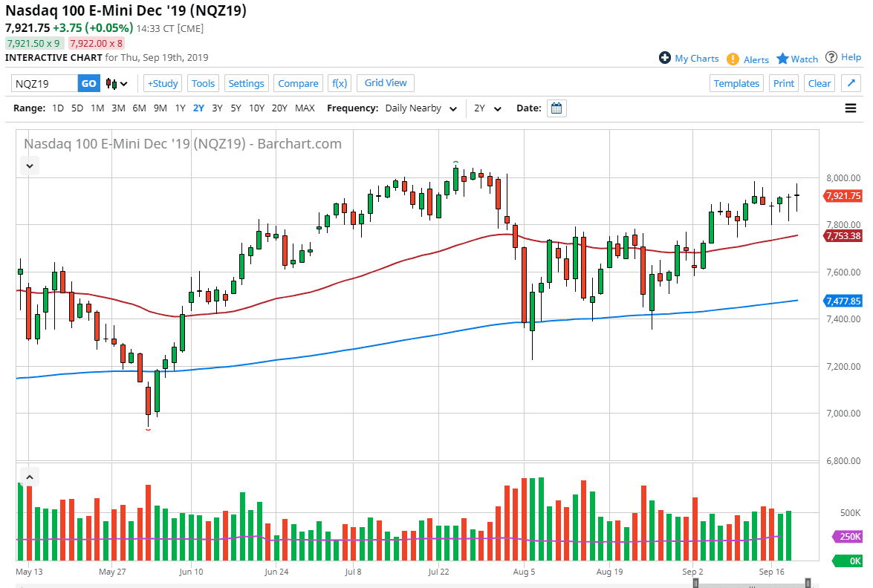Open the Alerts warning icon
873x588 pixels.
[733, 59]
